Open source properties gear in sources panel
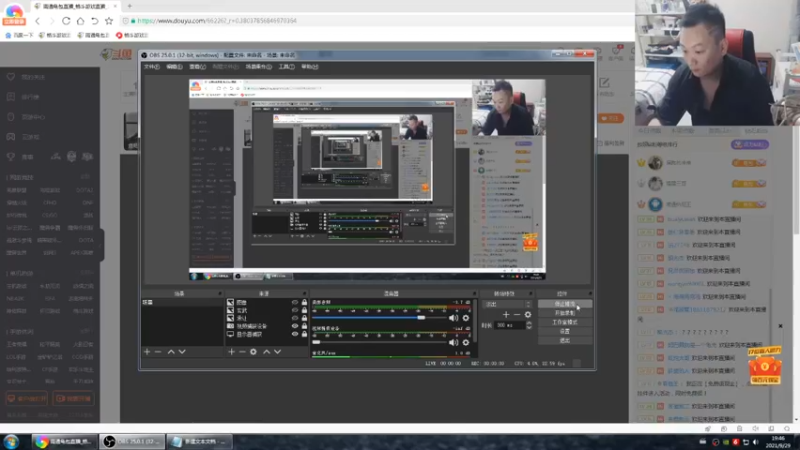This screenshot has width=800, height=450. [253, 352]
